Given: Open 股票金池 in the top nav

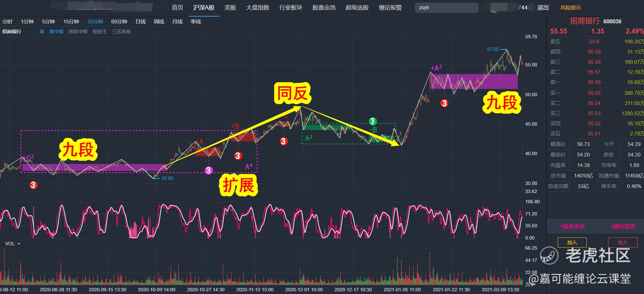Looking at the screenshot, I should (324, 7).
